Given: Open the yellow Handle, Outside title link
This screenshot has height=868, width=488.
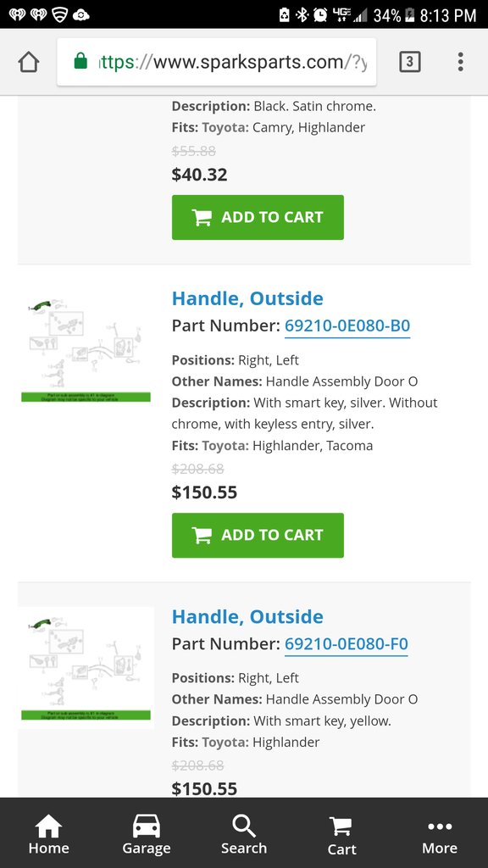Looking at the screenshot, I should [x=247, y=616].
